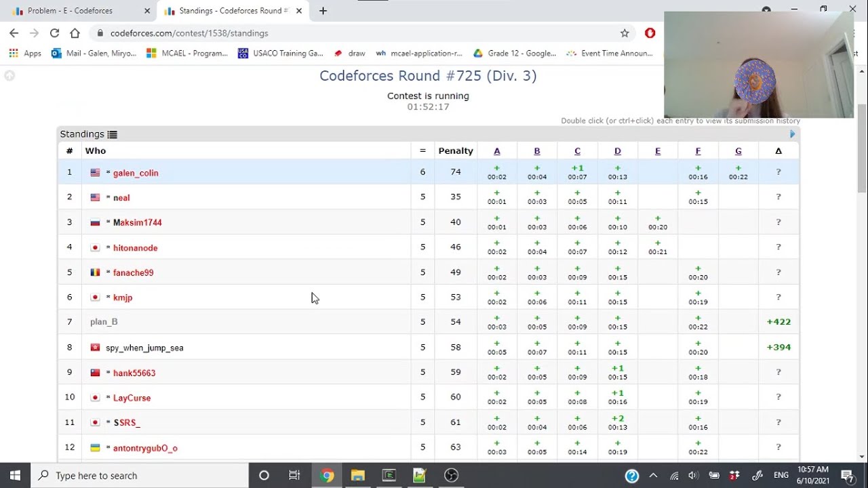The image size is (868, 488).
Task: Open problem C column header
Action: point(577,150)
